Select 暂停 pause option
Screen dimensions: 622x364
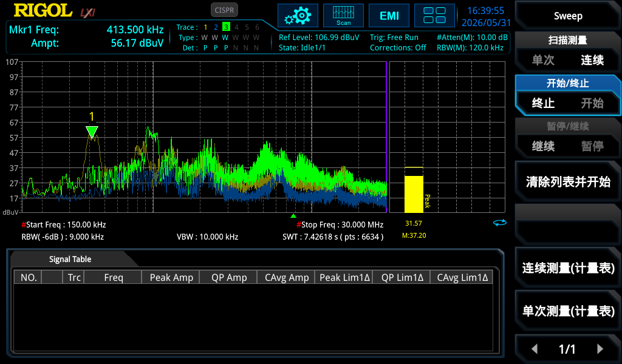pos(592,146)
